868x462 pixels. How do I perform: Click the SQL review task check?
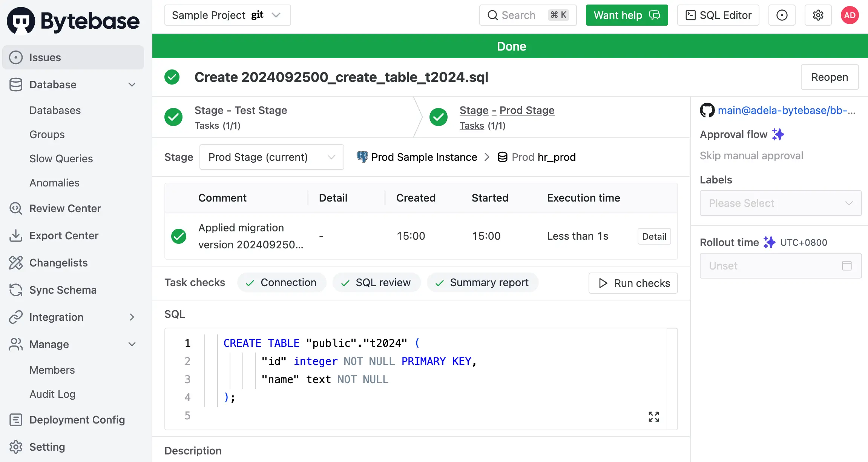pos(376,282)
